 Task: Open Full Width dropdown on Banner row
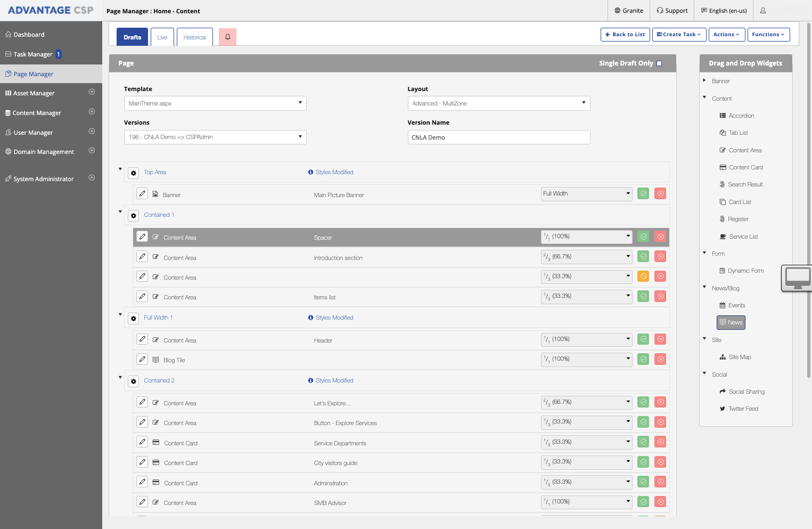tap(586, 194)
